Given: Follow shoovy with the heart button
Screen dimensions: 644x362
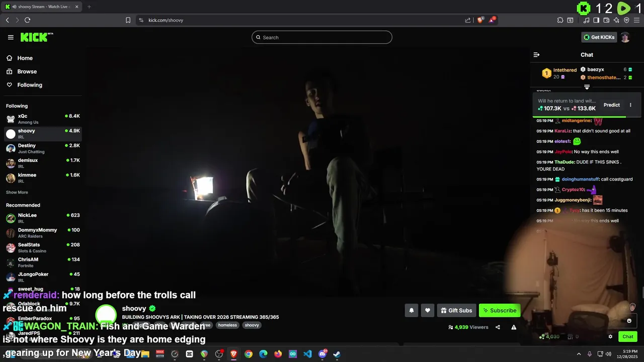Looking at the screenshot, I should (428, 311).
